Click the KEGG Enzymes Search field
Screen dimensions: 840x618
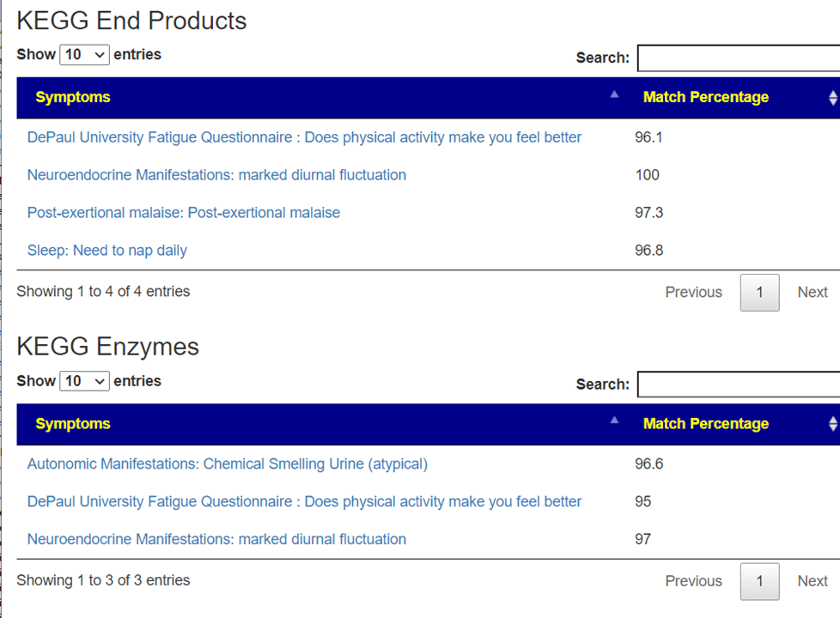[x=737, y=385]
